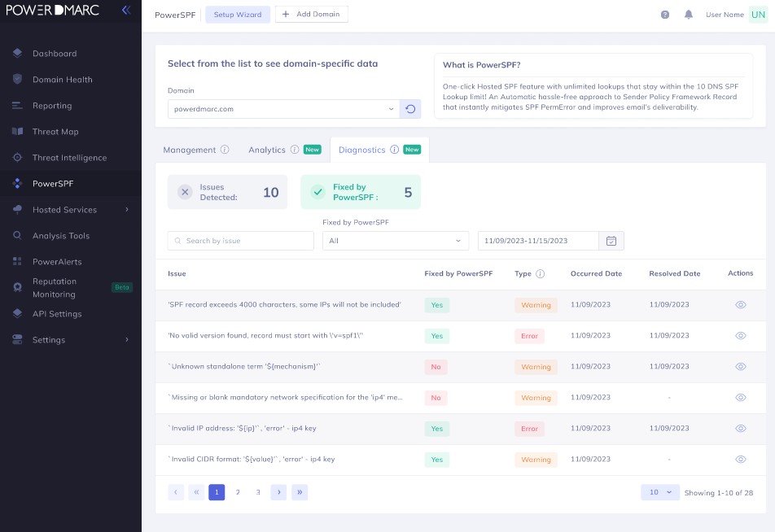Click the API Settings icon
The height and width of the screenshot is (532, 775).
pyautogui.click(x=17, y=313)
